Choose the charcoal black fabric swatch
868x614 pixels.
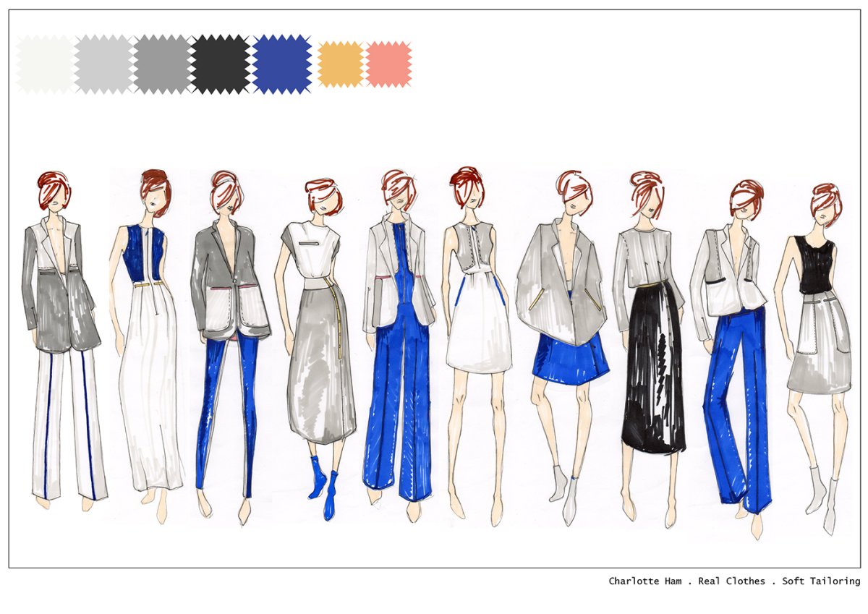point(221,64)
